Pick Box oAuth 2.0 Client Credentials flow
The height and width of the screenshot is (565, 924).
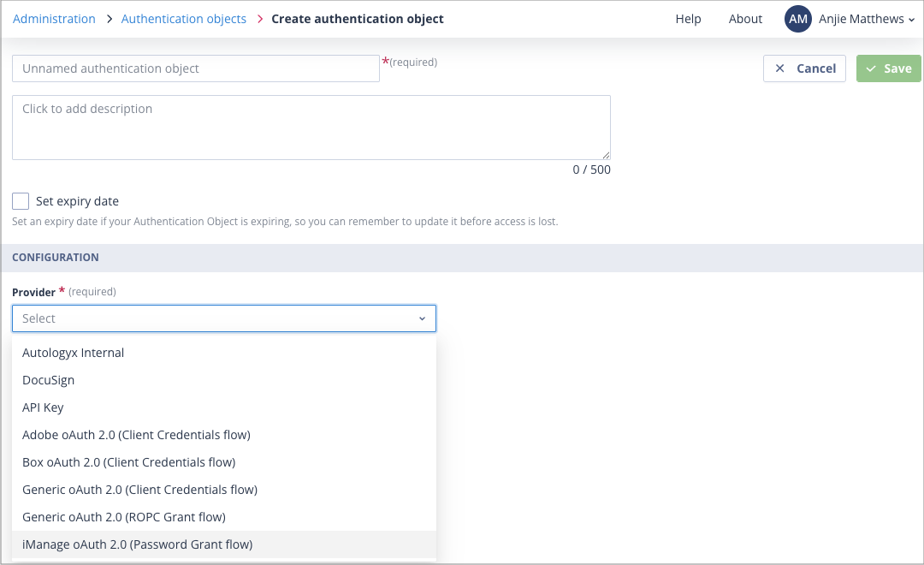point(224,462)
